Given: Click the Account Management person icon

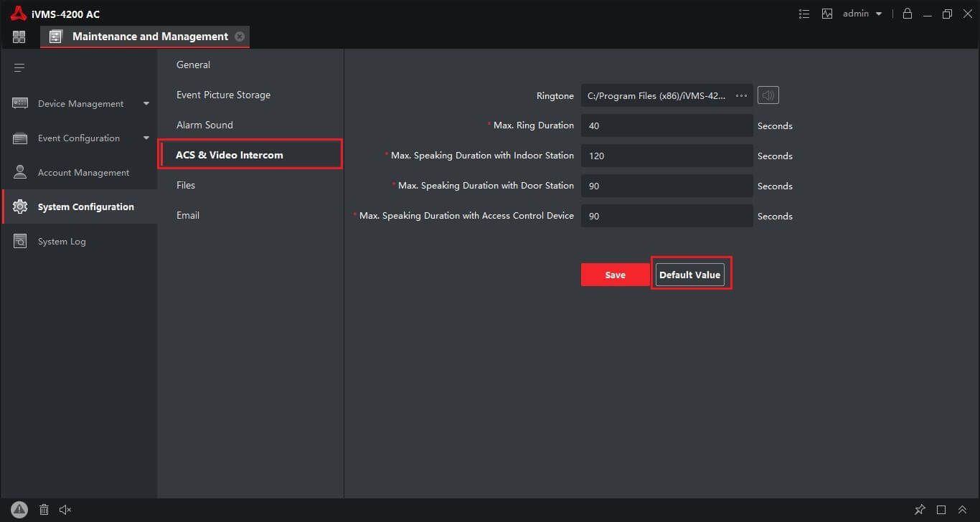Looking at the screenshot, I should (20, 172).
